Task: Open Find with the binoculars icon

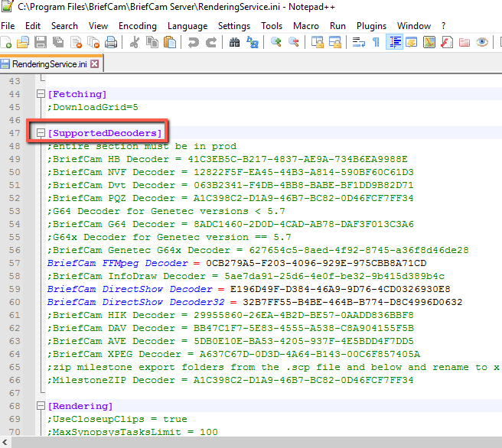Action: (234, 42)
